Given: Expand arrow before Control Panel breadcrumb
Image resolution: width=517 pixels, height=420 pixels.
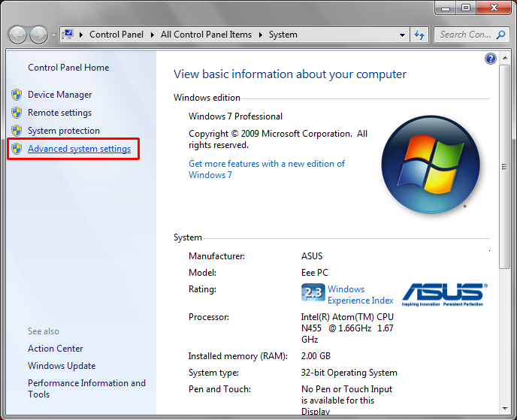Looking at the screenshot, I should point(81,35).
